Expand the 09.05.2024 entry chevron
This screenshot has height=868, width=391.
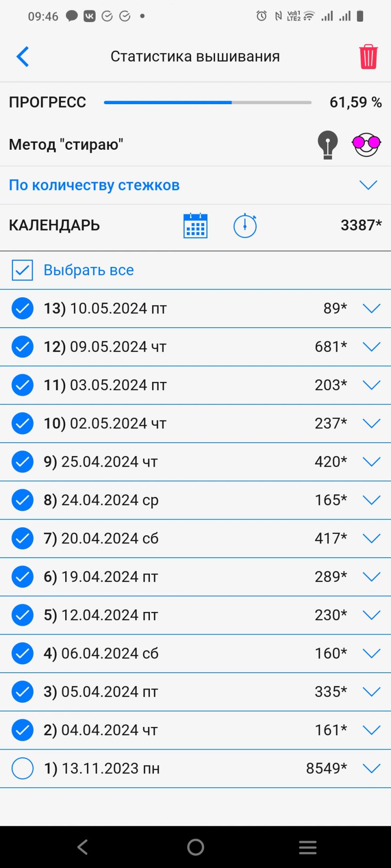tap(371, 347)
